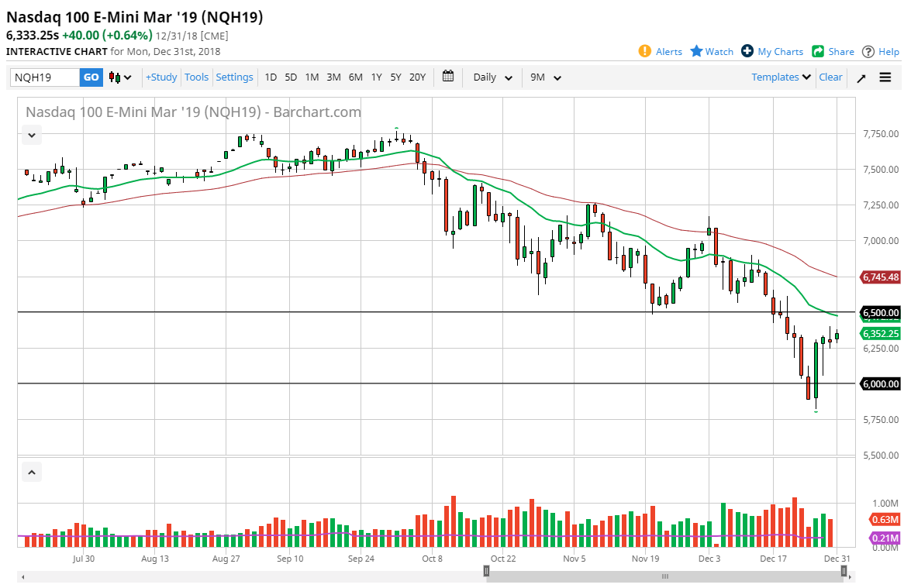
Task: Open the calendar date picker
Action: tap(448, 77)
